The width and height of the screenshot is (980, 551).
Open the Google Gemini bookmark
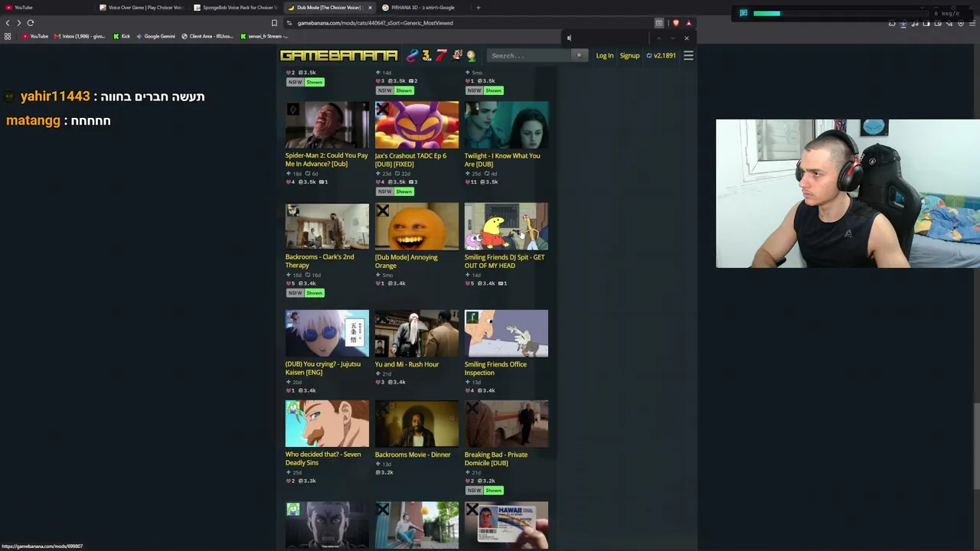(x=155, y=36)
